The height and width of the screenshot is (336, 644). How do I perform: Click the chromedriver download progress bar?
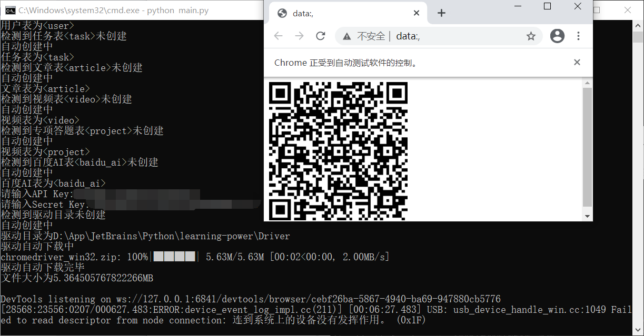[174, 257]
